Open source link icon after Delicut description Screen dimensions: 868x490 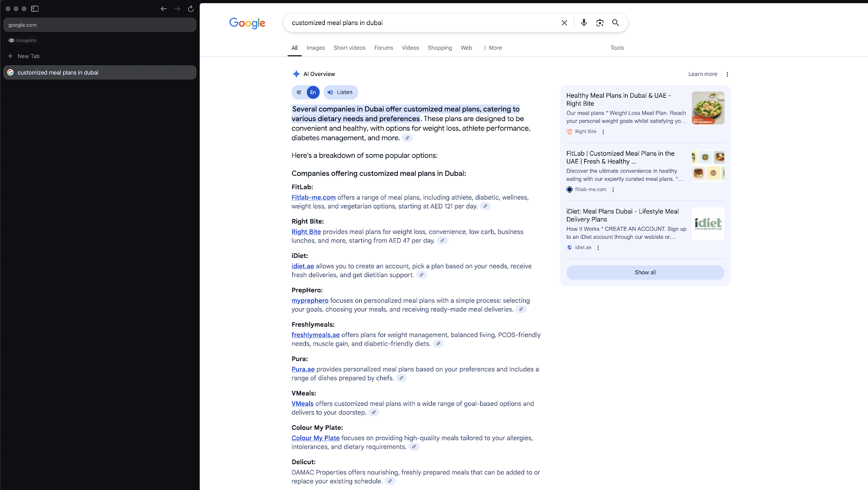[x=390, y=481]
